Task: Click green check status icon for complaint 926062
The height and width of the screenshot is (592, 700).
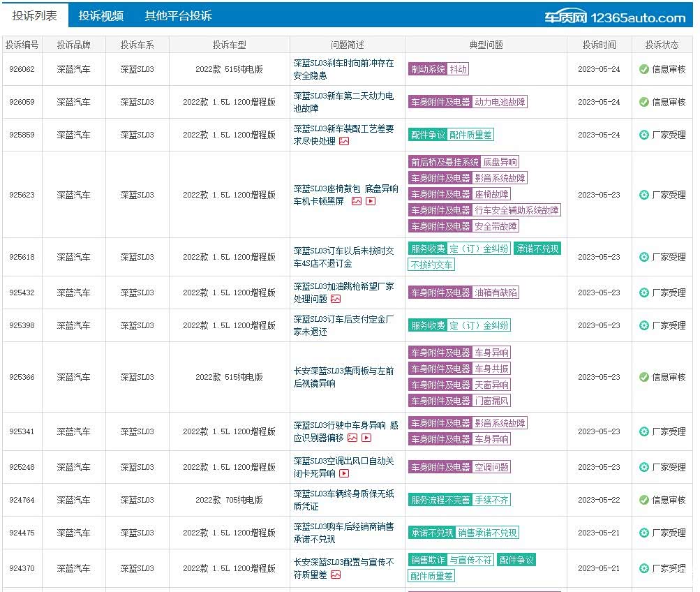Action: [x=643, y=69]
